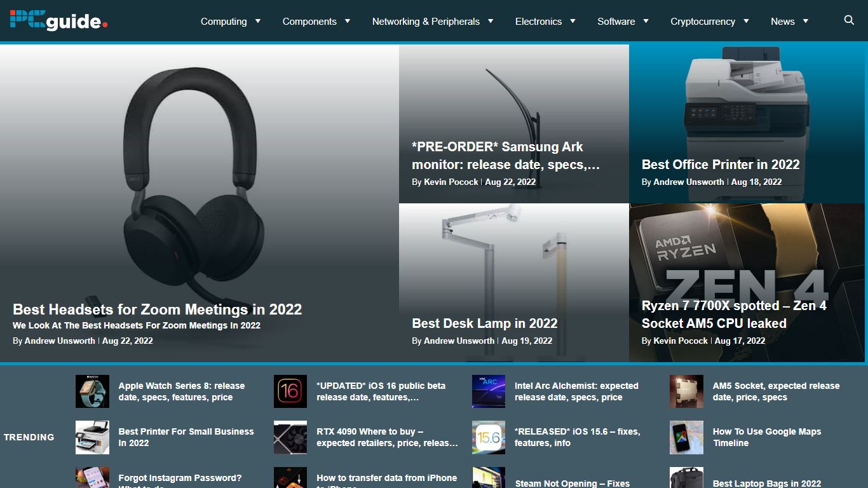The image size is (868, 488).
Task: Expand the Components dropdown arrow
Action: click(x=348, y=21)
